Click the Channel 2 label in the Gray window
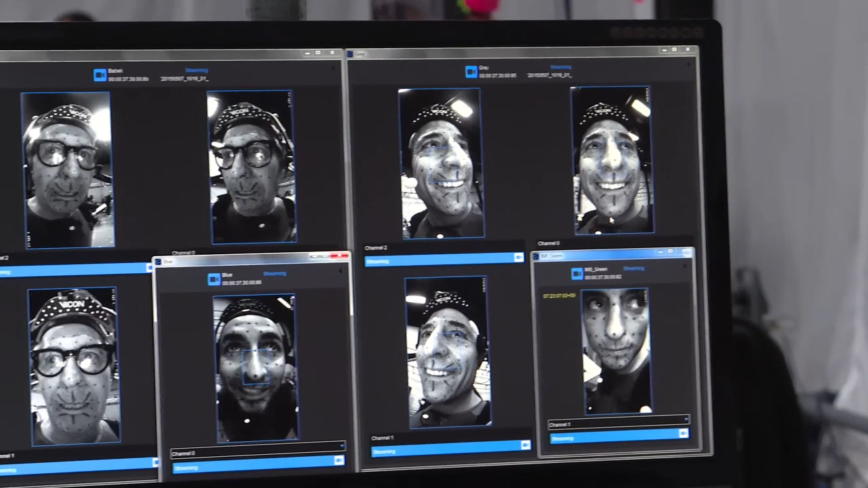868x488 pixels. point(376,248)
